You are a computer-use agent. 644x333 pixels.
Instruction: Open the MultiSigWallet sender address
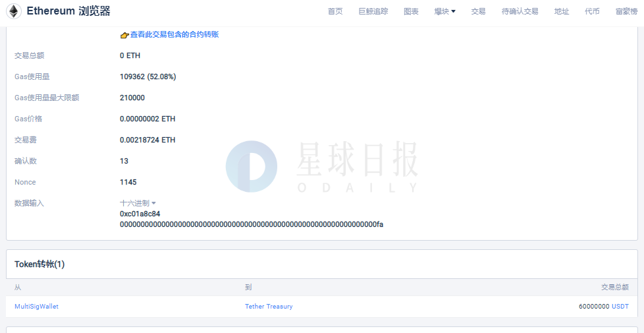pyautogui.click(x=36, y=307)
